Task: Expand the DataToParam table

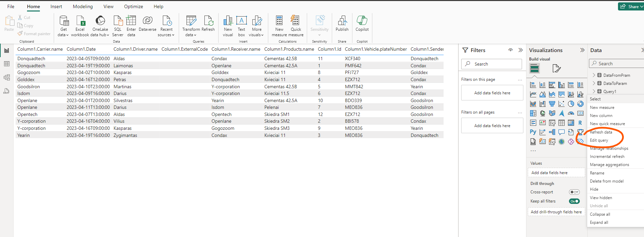Action: coord(594,83)
